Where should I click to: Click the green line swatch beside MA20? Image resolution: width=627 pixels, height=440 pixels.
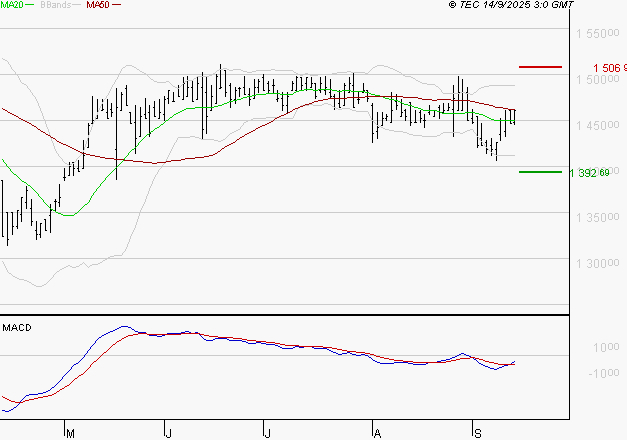pyautogui.click(x=30, y=5)
